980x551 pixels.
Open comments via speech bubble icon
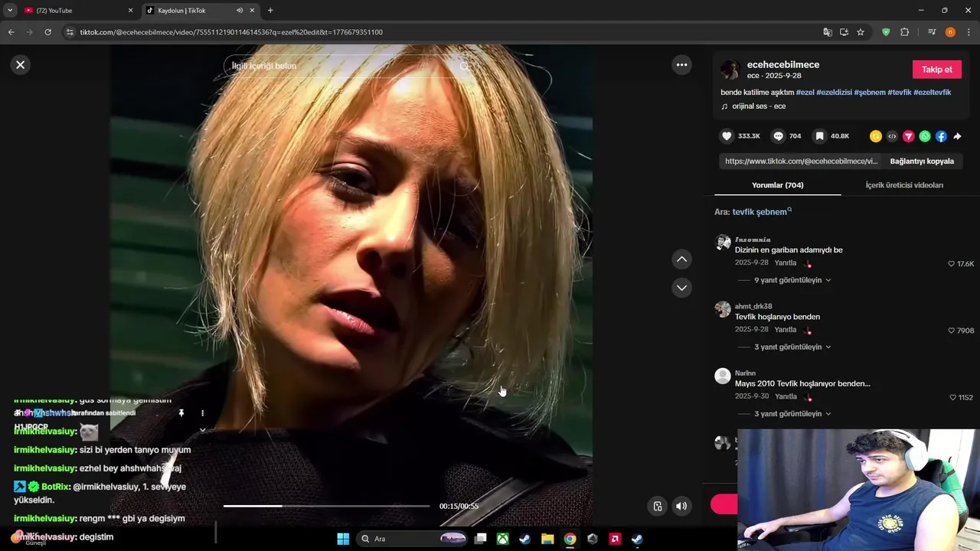[778, 136]
